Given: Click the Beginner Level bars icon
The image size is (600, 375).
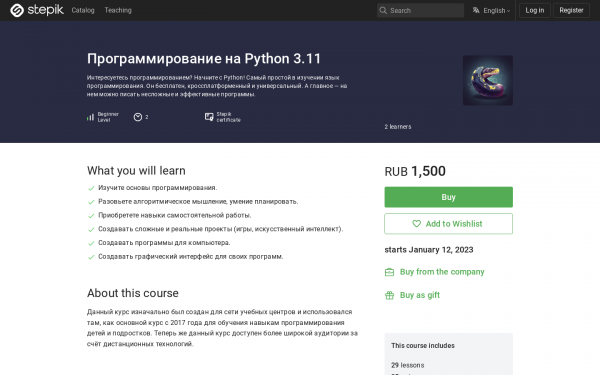Looking at the screenshot, I should (x=90, y=117).
